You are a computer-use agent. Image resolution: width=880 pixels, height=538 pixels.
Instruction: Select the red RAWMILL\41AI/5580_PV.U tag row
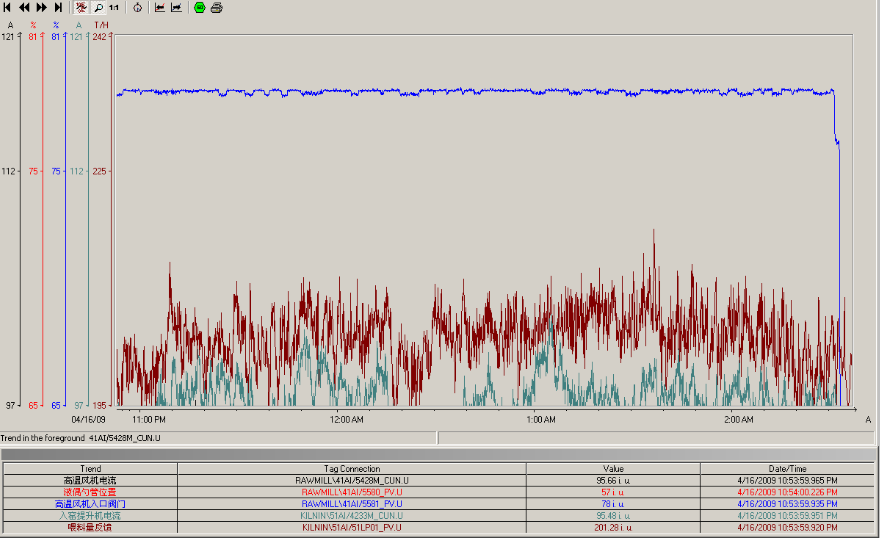(x=351, y=492)
